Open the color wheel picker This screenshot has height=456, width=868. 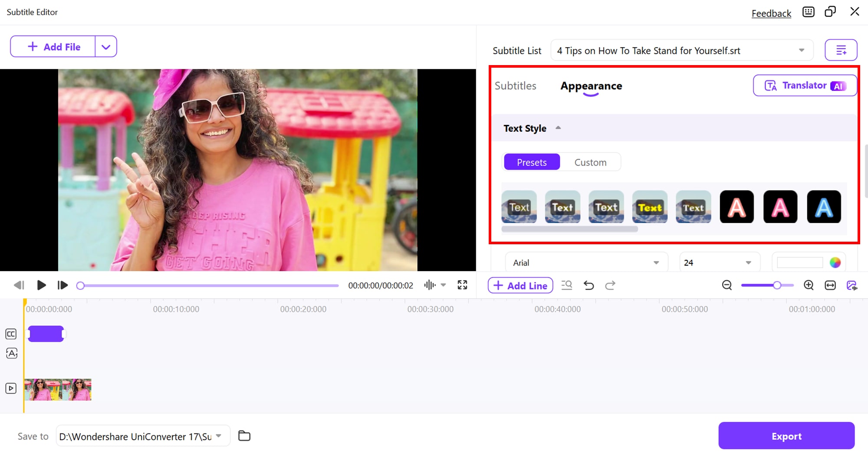click(835, 262)
